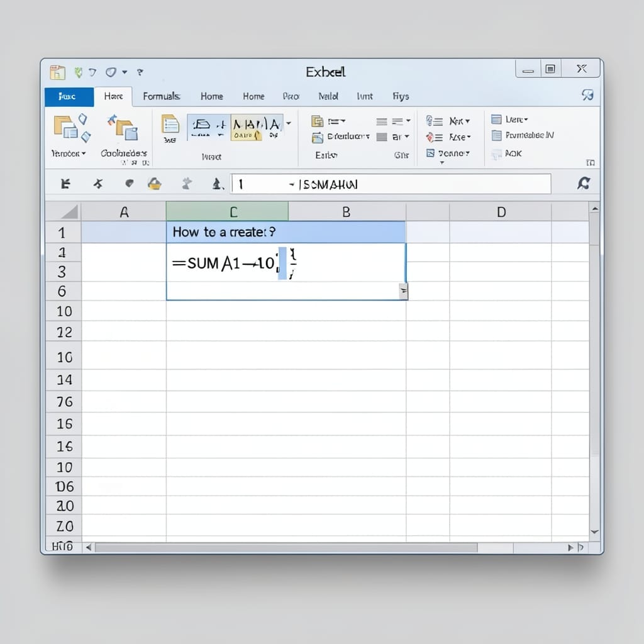Click the gray square fill icon
Image resolution: width=644 pixels, height=644 pixels.
(x=382, y=136)
